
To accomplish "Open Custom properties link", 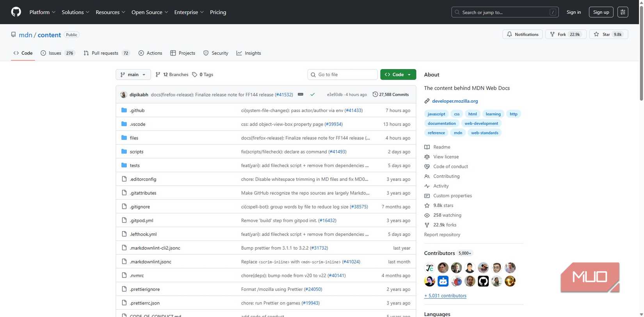I will 453,196.
